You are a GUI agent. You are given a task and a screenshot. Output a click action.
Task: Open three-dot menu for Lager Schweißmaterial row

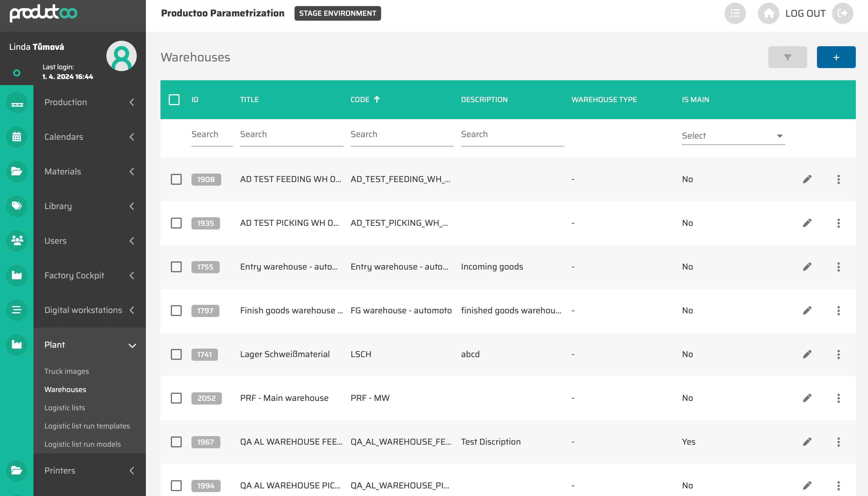(x=838, y=354)
